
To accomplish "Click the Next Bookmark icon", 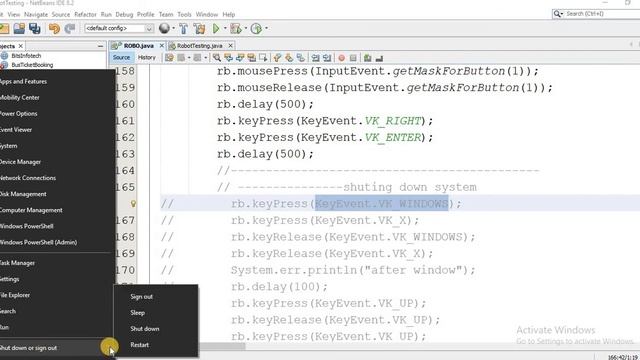I will point(289,58).
